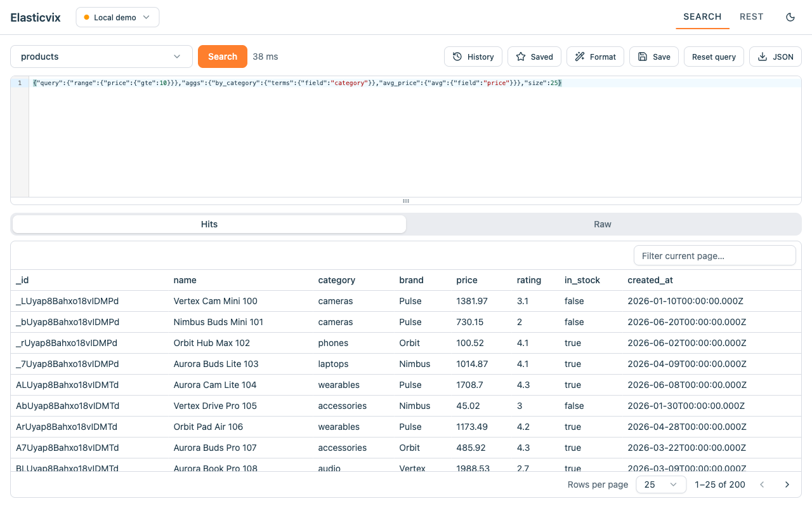
Task: Click the date 2026-01-10T00:00:00.000Z
Action: pyautogui.click(x=685, y=301)
